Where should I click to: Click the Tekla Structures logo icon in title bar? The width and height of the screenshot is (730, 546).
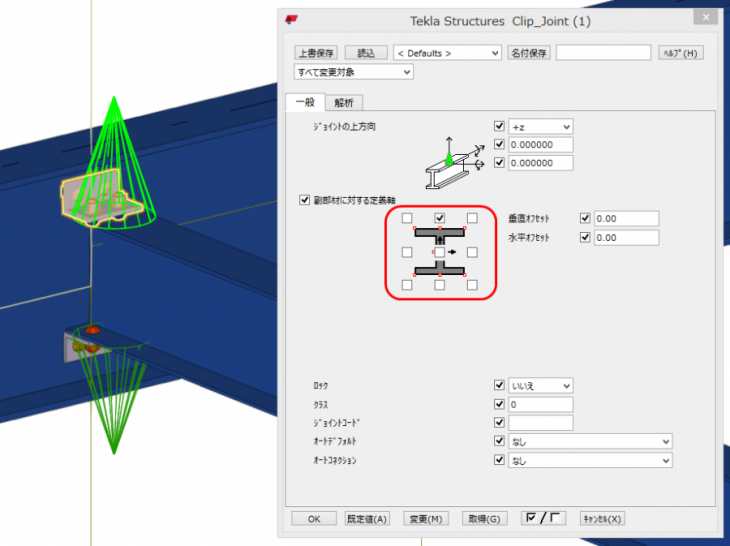click(291, 20)
